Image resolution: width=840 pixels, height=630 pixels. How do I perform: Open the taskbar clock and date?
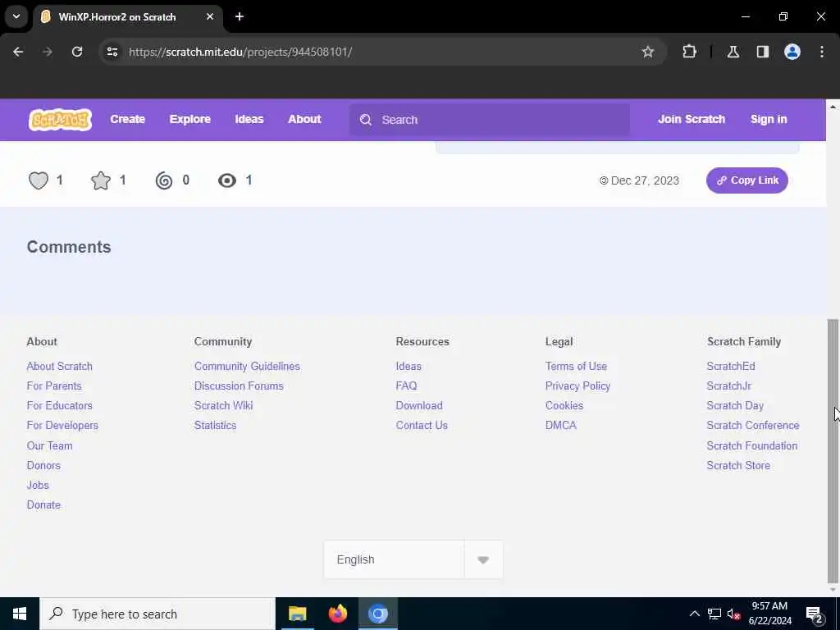coord(769,614)
